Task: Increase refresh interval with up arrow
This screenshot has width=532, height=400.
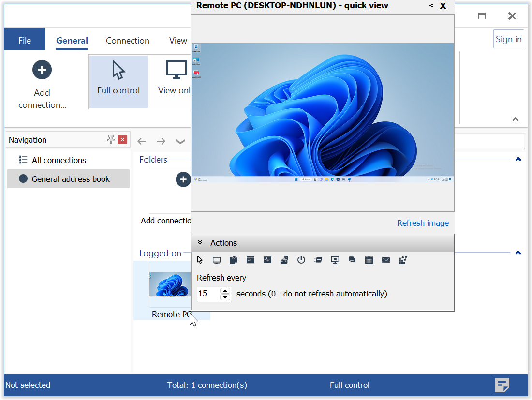Action: pyautogui.click(x=225, y=291)
